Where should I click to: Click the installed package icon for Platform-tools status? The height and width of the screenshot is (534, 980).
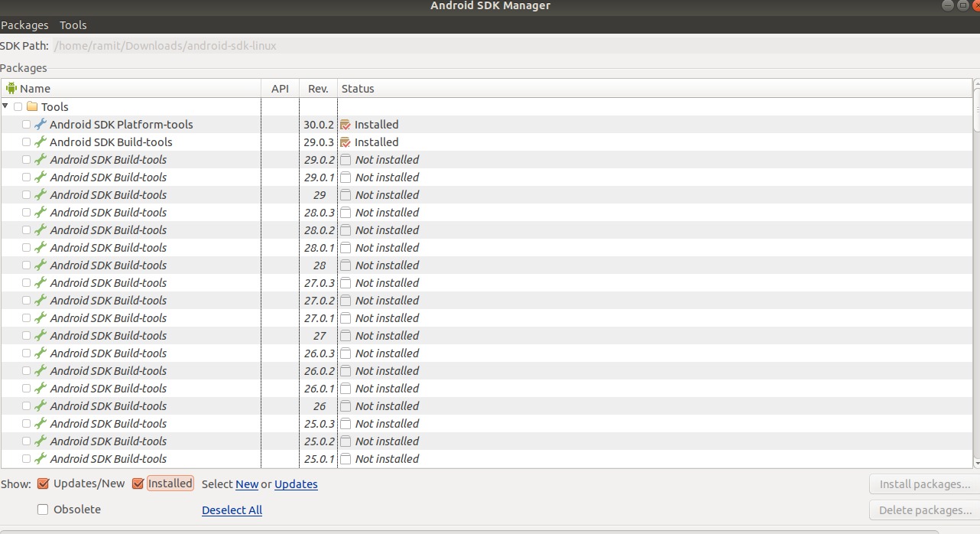(x=345, y=124)
